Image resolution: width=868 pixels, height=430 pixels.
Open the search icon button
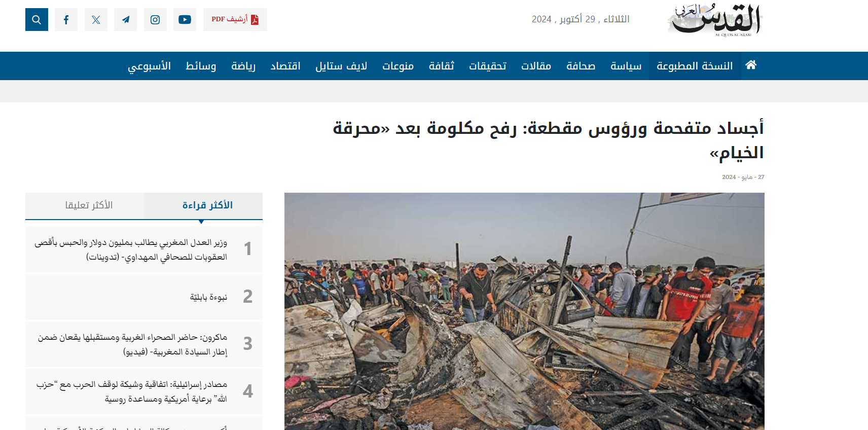pos(37,19)
